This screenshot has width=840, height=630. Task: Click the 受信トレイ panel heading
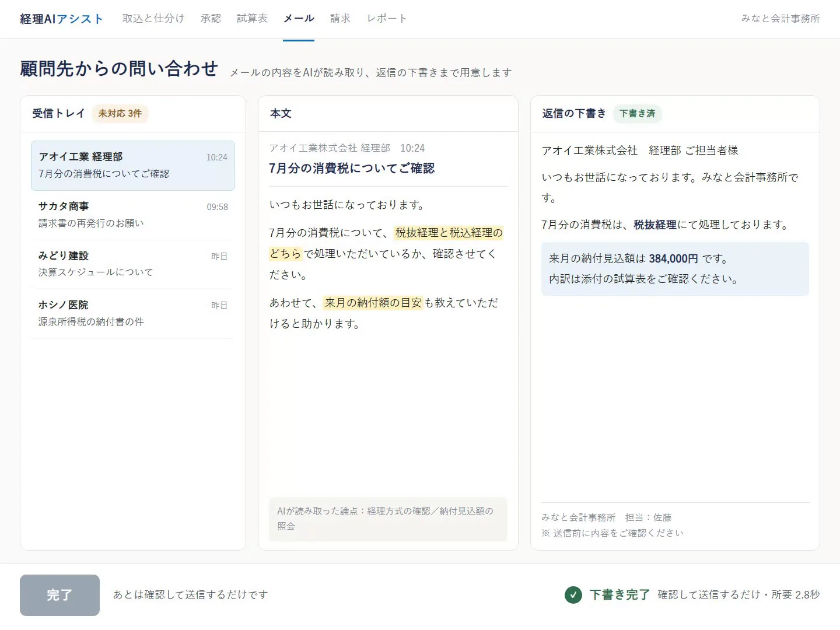[58, 114]
